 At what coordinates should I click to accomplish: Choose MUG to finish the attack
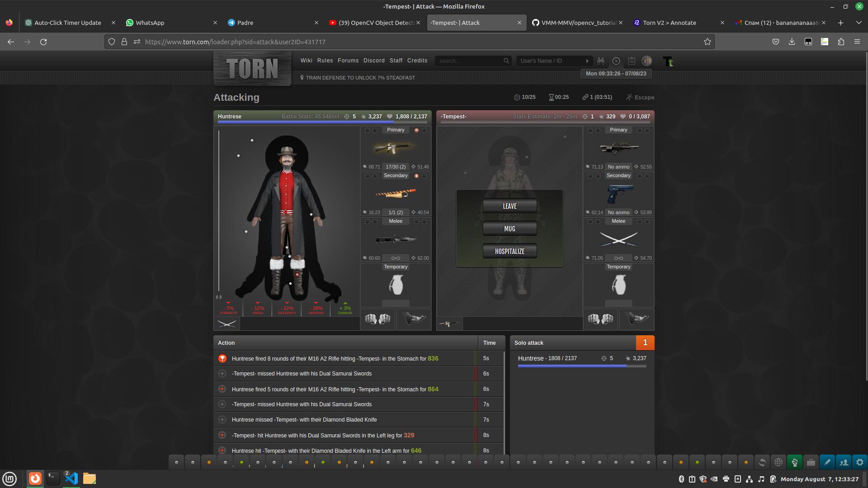click(509, 229)
